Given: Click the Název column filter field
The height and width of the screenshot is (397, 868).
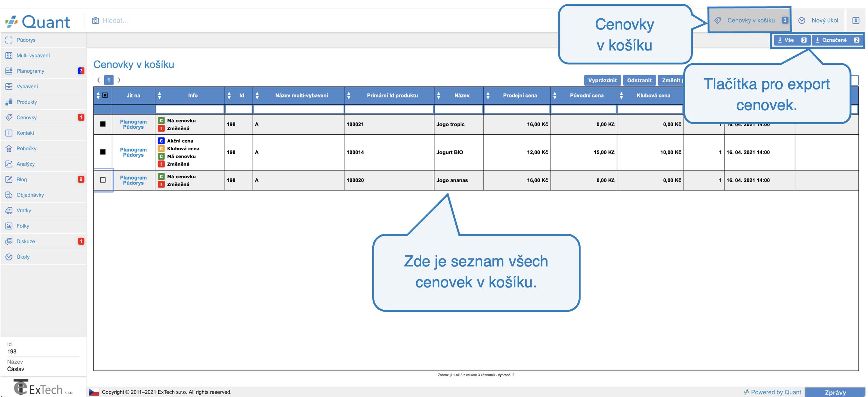Looking at the screenshot, I should coord(458,109).
